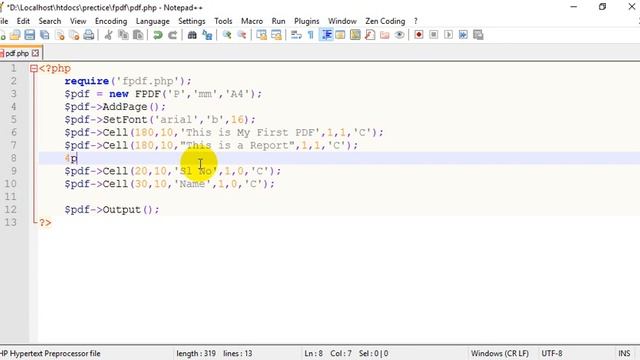Open the Language menu

pos(153,21)
